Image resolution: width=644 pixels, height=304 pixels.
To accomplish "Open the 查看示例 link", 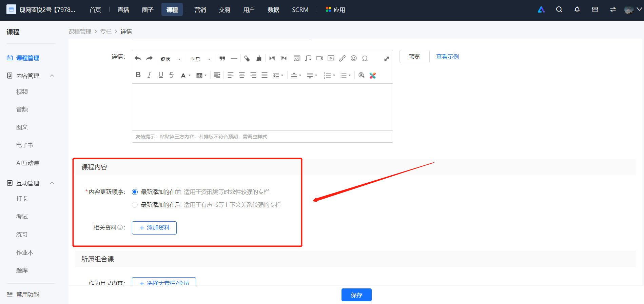I will [447, 57].
